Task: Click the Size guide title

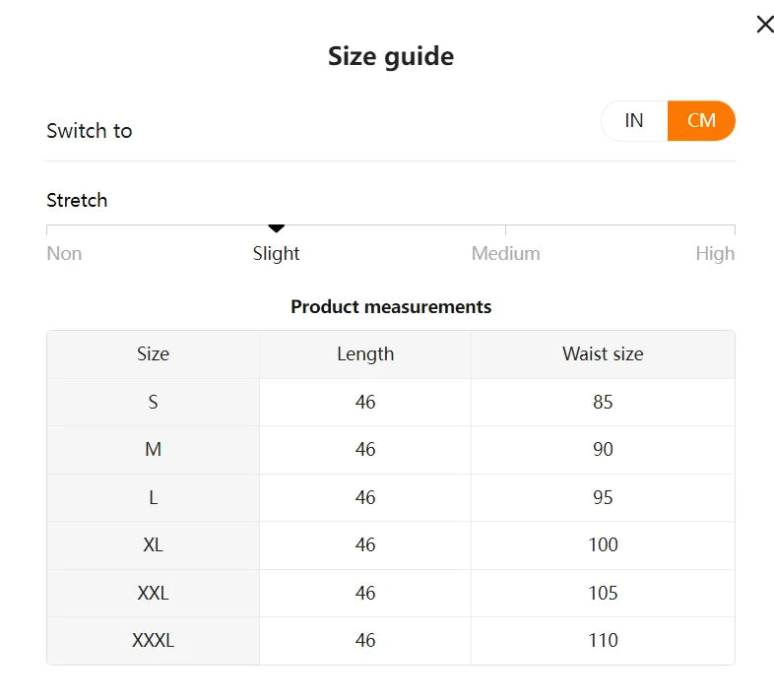Action: (391, 56)
